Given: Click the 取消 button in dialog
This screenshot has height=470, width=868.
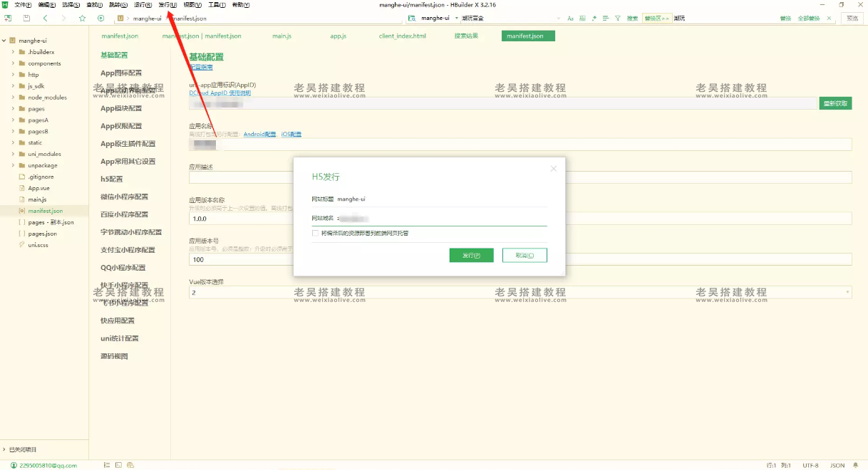Looking at the screenshot, I should pos(524,255).
